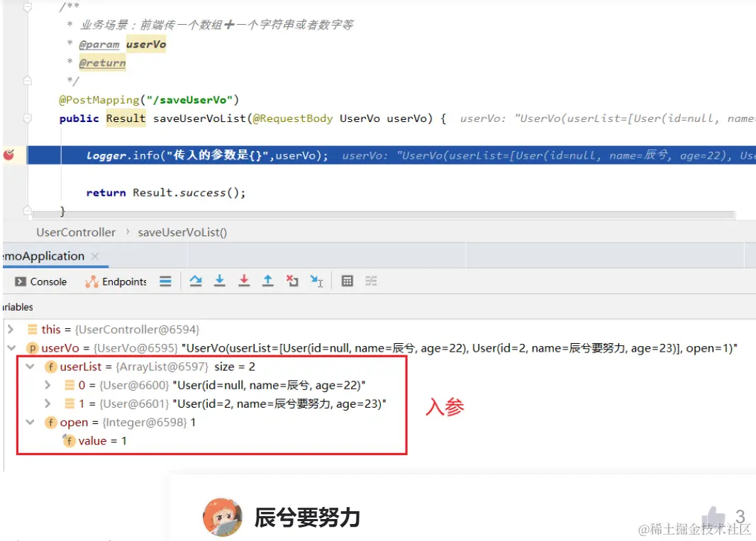756x541 pixels.
Task: Click the userVo parameter icon in Variables
Action: pyautogui.click(x=33, y=347)
